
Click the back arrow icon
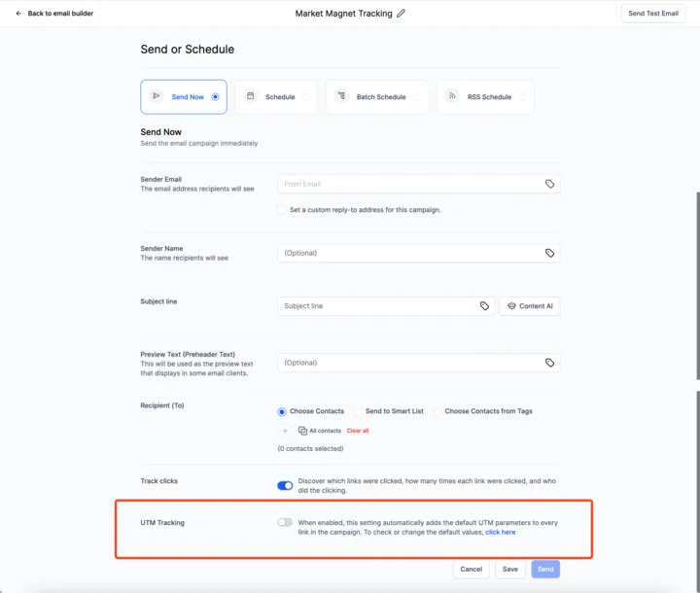click(x=18, y=14)
